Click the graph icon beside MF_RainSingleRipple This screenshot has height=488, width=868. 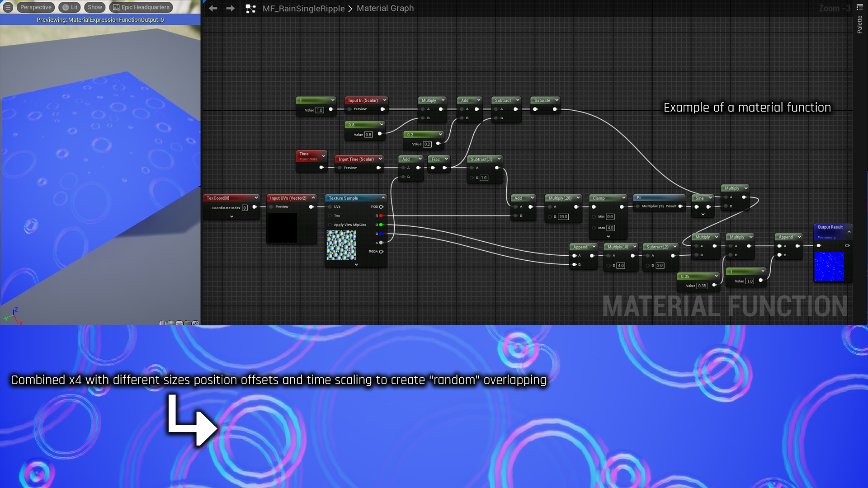250,9
